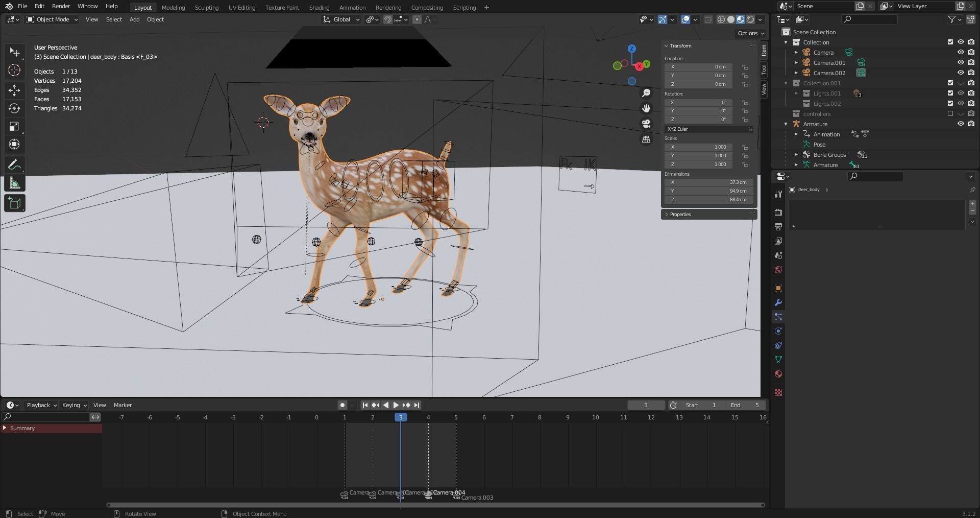Click the hand pan view gizmo
This screenshot has width=980, height=518.
[x=646, y=108]
